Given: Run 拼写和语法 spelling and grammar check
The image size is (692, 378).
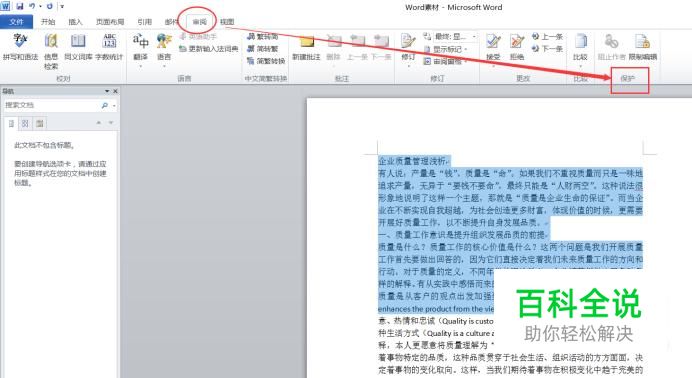Looking at the screenshot, I should (20, 47).
